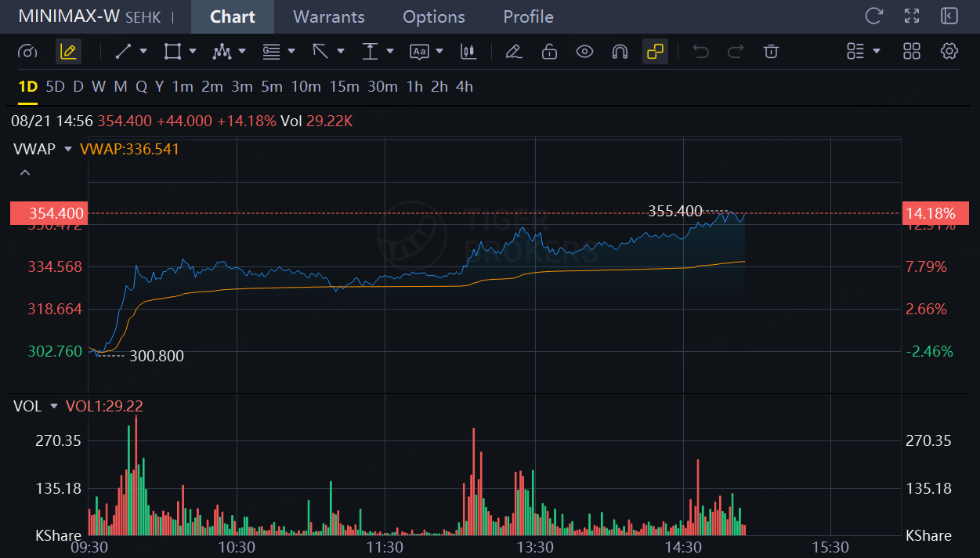Open the list layout options icon
This screenshot has height=558, width=980.
[855, 52]
